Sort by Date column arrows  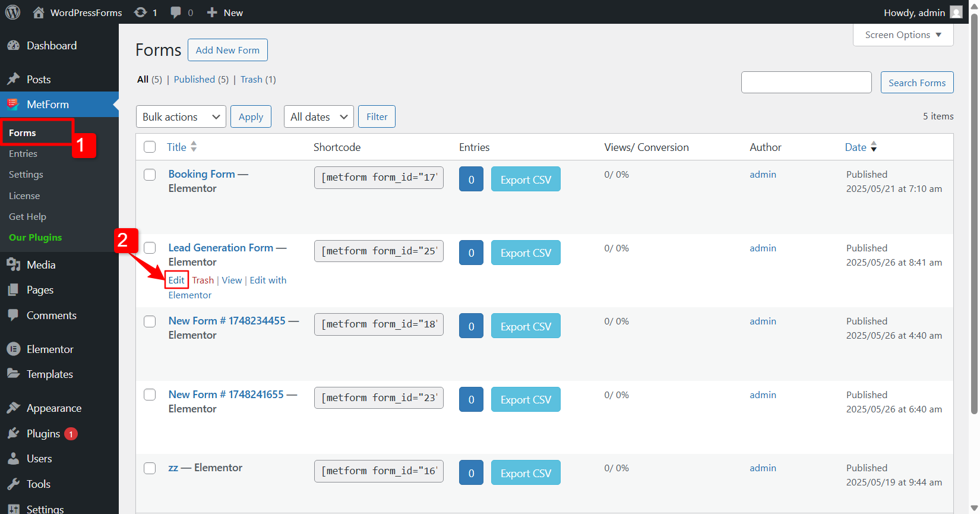tap(874, 147)
